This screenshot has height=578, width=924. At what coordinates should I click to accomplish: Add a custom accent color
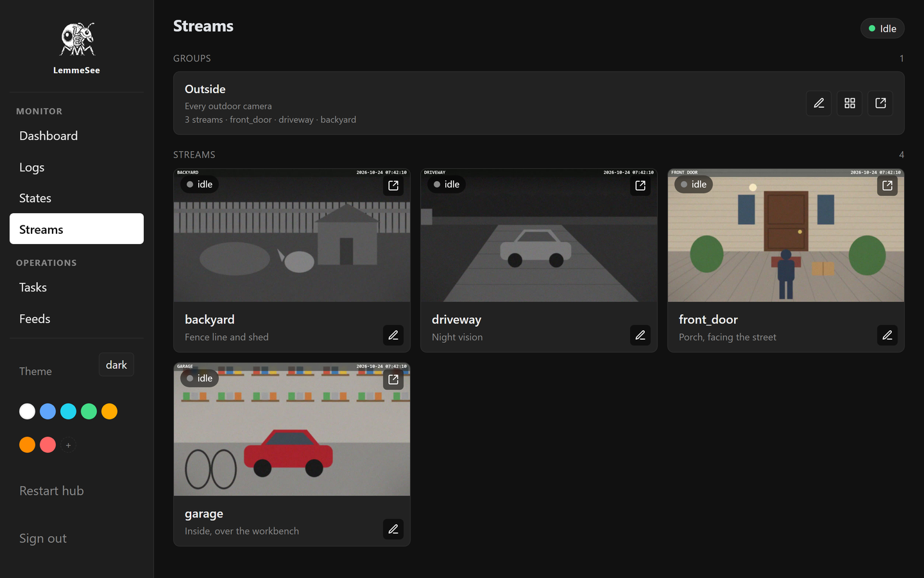click(x=68, y=445)
